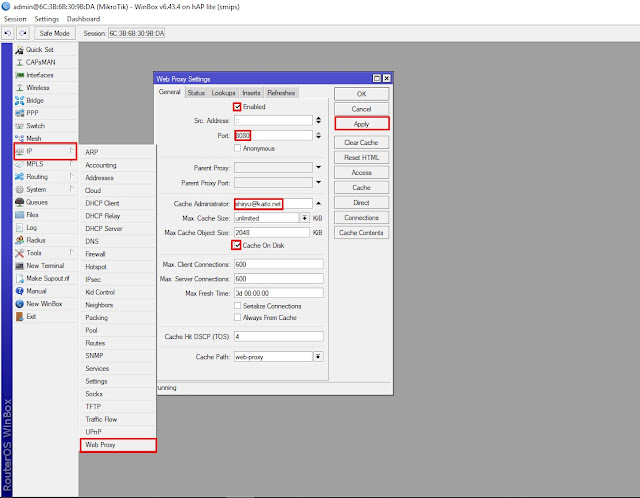Screen dimensions: 640x498
Task: Click the Clear Cache button
Action: click(362, 142)
